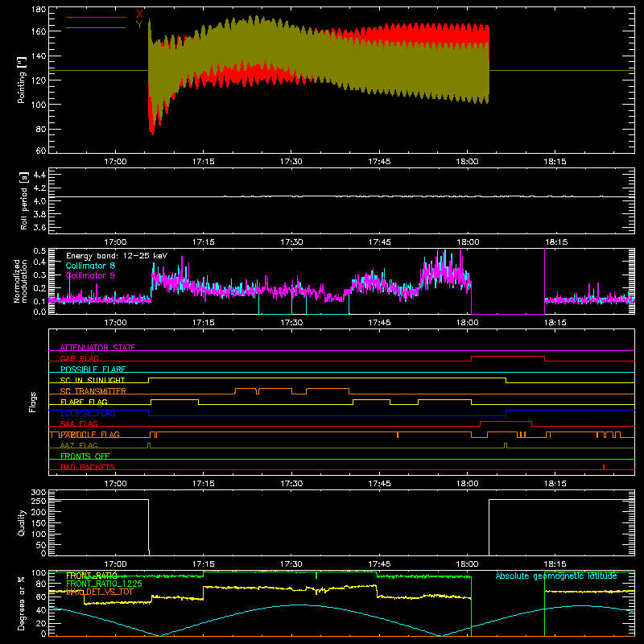Click the '300' quality axis tick label
The image size is (644, 644).
point(39,493)
